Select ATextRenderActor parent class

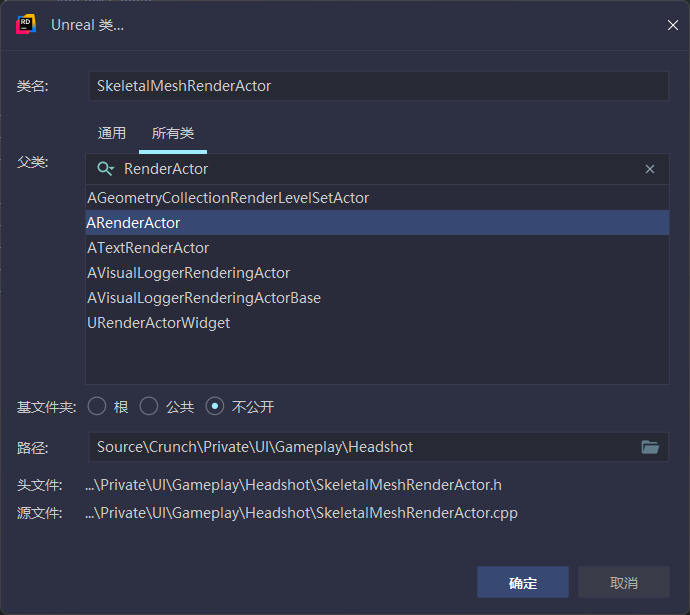378,248
